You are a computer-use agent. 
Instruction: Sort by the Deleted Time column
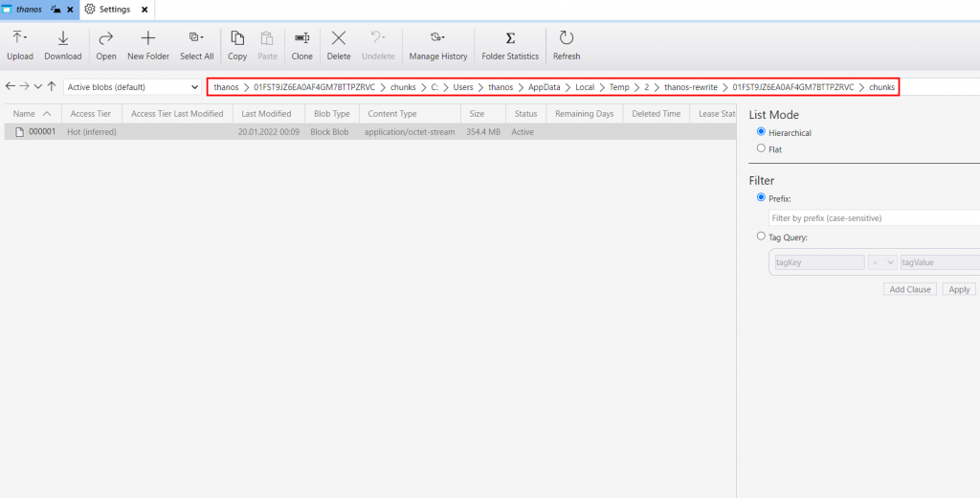(x=656, y=114)
